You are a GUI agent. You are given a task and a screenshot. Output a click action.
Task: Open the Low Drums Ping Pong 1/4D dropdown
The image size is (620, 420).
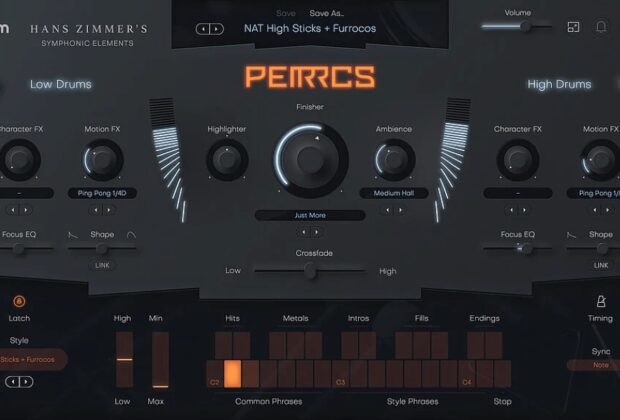(x=102, y=193)
